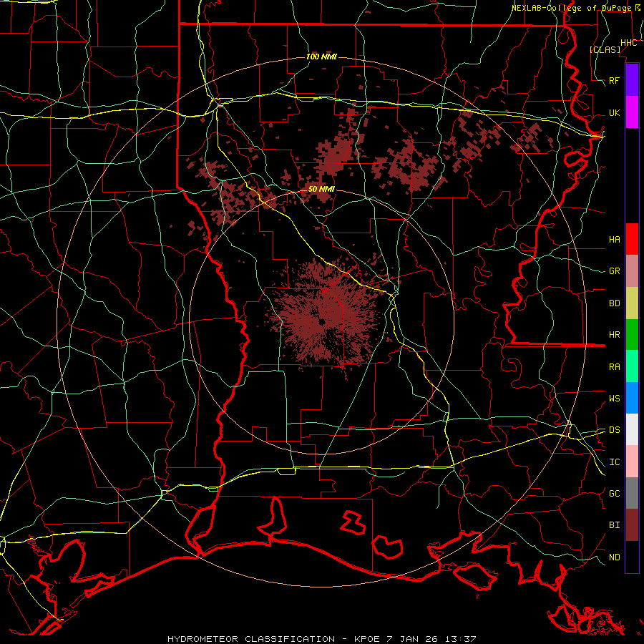644x644 pixels.
Task: Select the IC light pink legend swatch
Action: coord(632,462)
